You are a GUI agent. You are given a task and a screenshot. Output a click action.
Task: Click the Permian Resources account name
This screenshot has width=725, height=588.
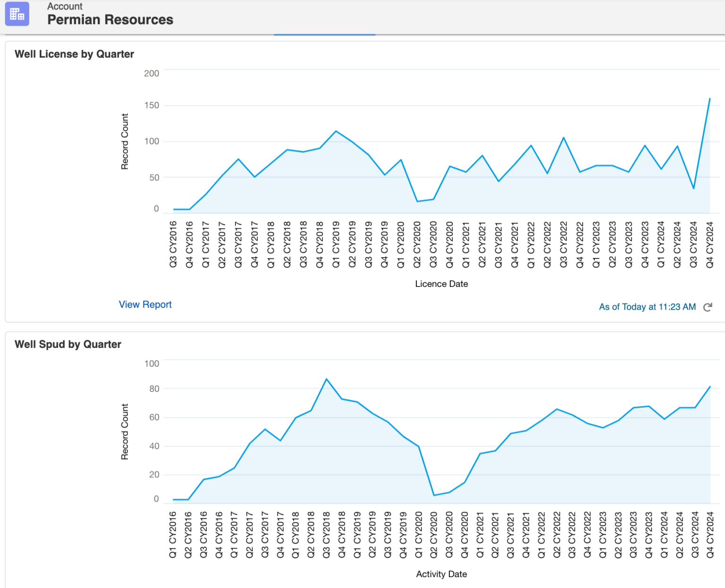coord(110,20)
